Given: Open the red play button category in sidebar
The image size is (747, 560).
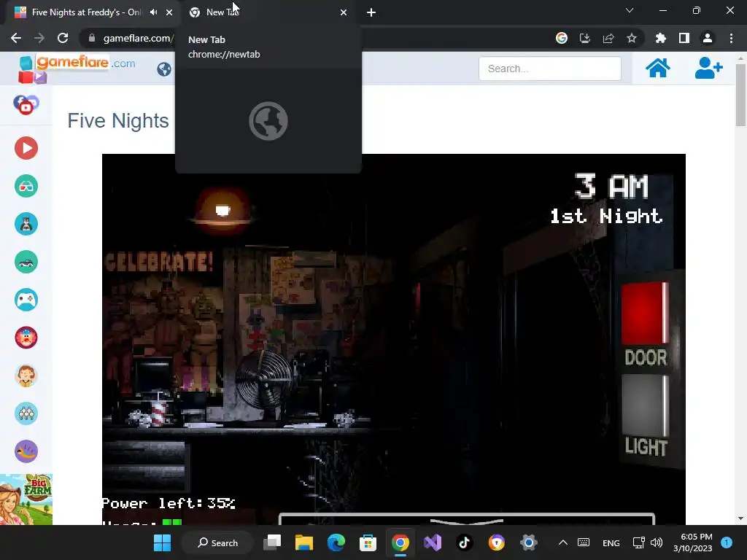Looking at the screenshot, I should coord(26,148).
